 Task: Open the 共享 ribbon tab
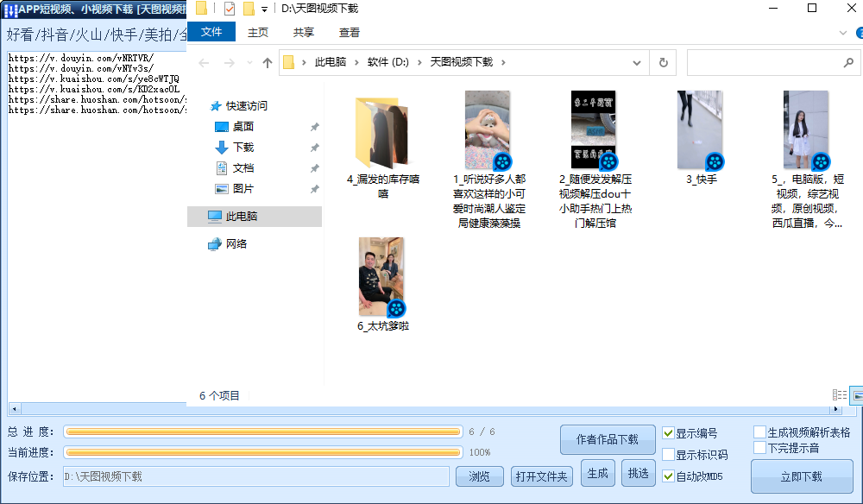coord(301,32)
